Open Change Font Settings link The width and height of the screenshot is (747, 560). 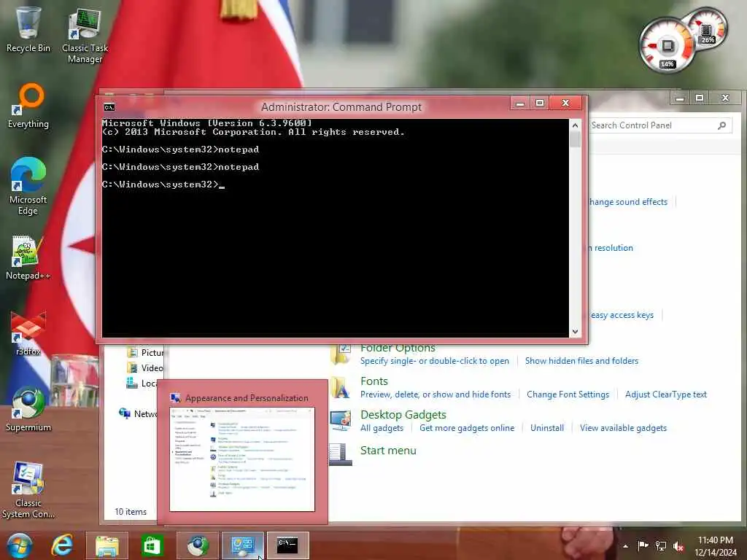(x=568, y=394)
